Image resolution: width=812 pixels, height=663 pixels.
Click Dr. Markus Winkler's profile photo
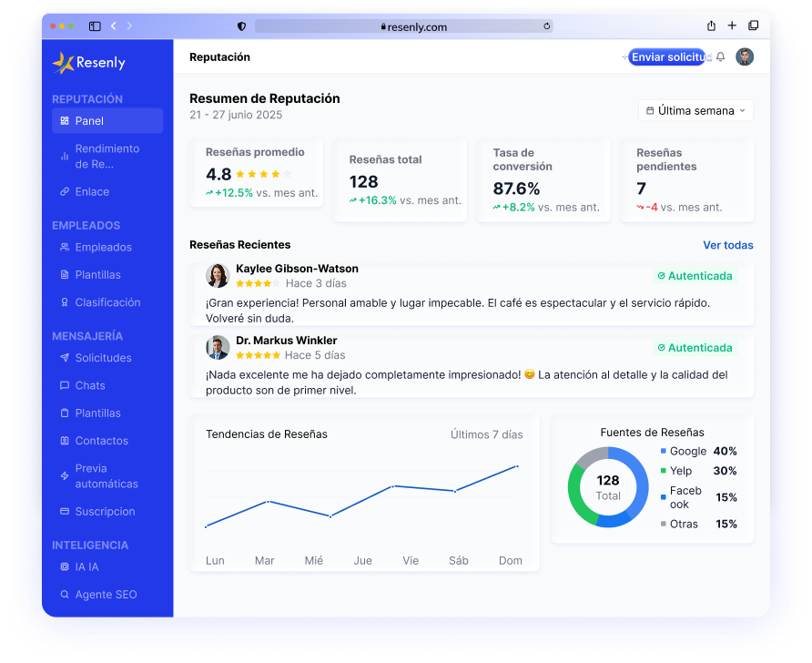coord(218,348)
